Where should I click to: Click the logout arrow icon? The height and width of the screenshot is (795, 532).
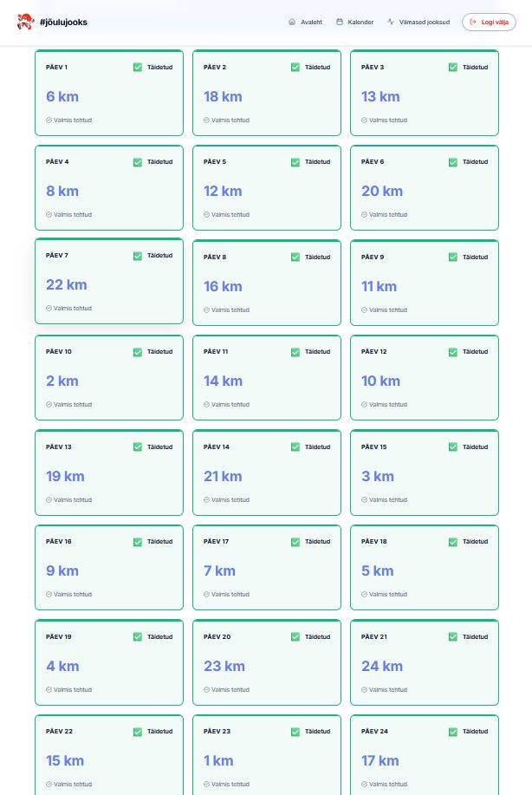pos(473,22)
